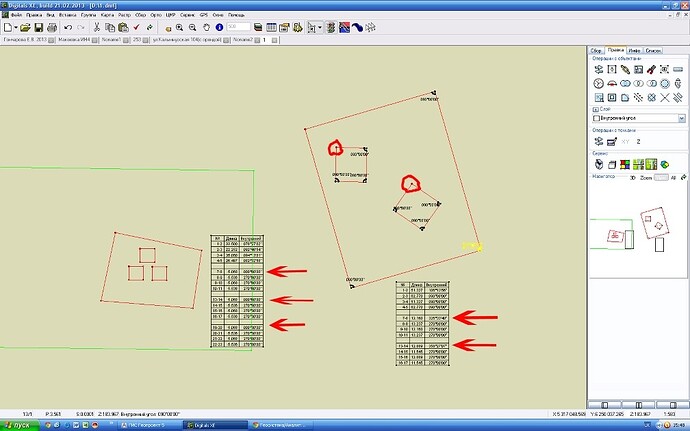Toggle the 3D option in navigator
The height and width of the screenshot is (431, 690).
(633, 178)
